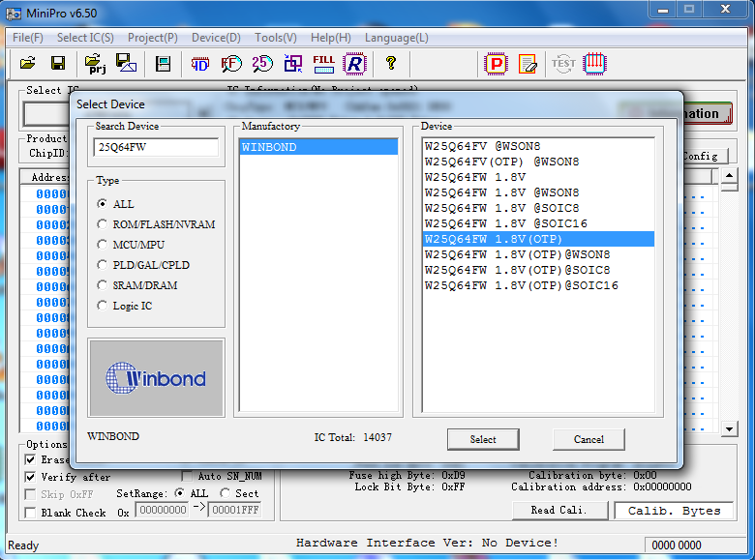
Task: Select W25Q64FW 1.8V @SOIC8 non-OTP device
Action: coord(538,208)
